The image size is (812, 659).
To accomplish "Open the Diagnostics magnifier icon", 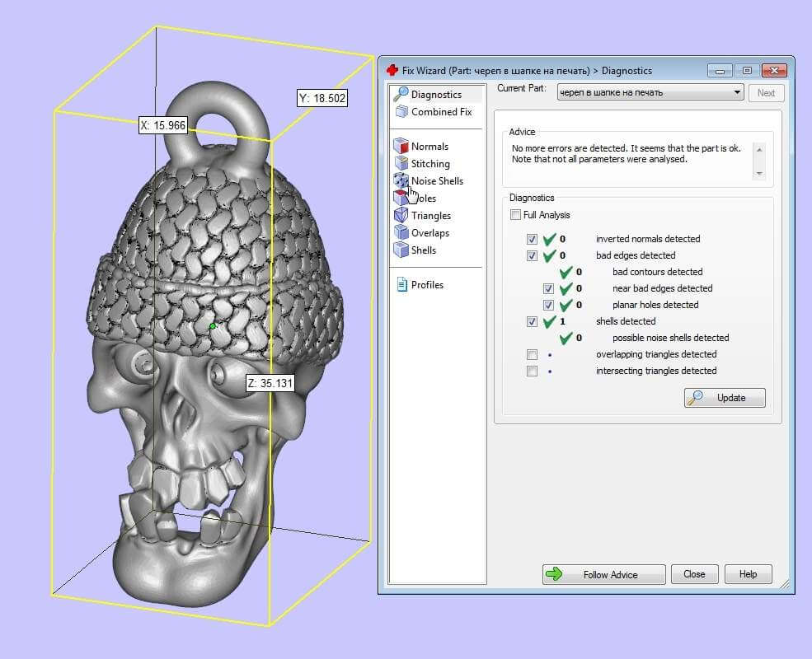I will click(x=401, y=94).
